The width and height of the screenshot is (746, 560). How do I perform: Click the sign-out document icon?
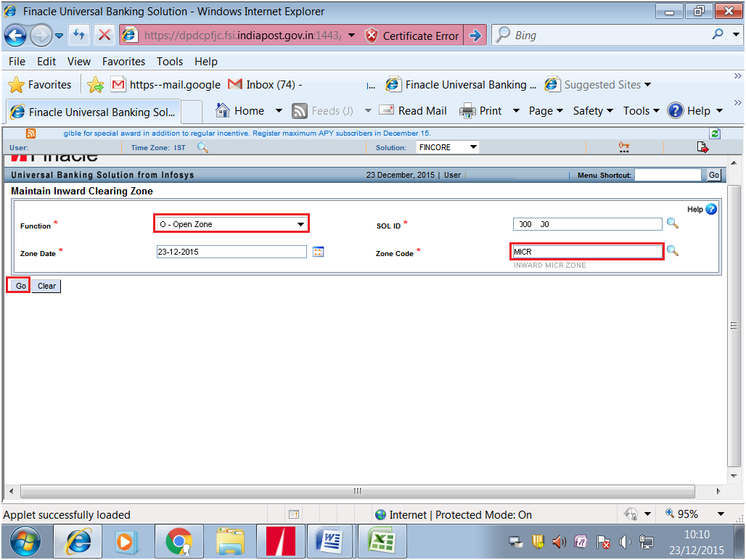tap(702, 147)
